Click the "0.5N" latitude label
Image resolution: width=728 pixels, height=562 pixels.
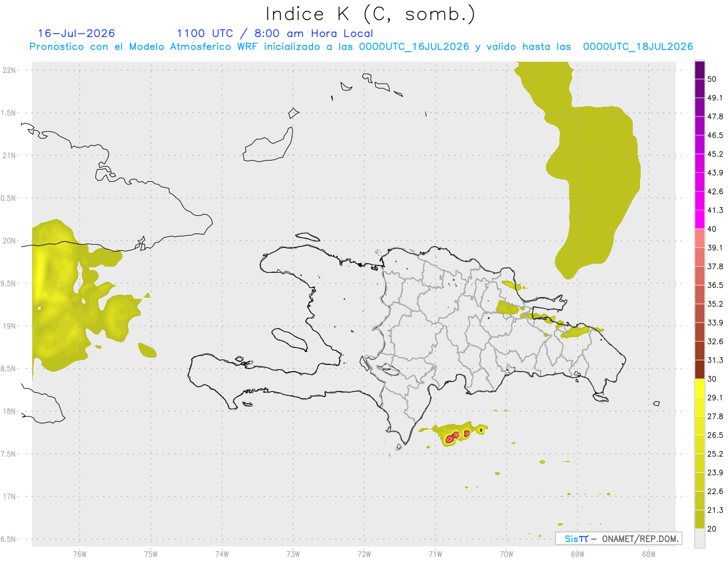point(7,198)
